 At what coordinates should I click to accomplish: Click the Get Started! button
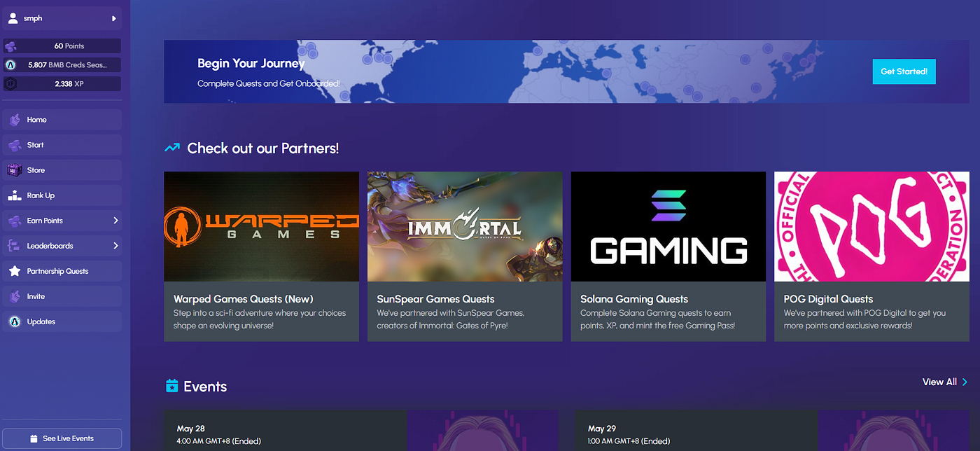pos(904,71)
